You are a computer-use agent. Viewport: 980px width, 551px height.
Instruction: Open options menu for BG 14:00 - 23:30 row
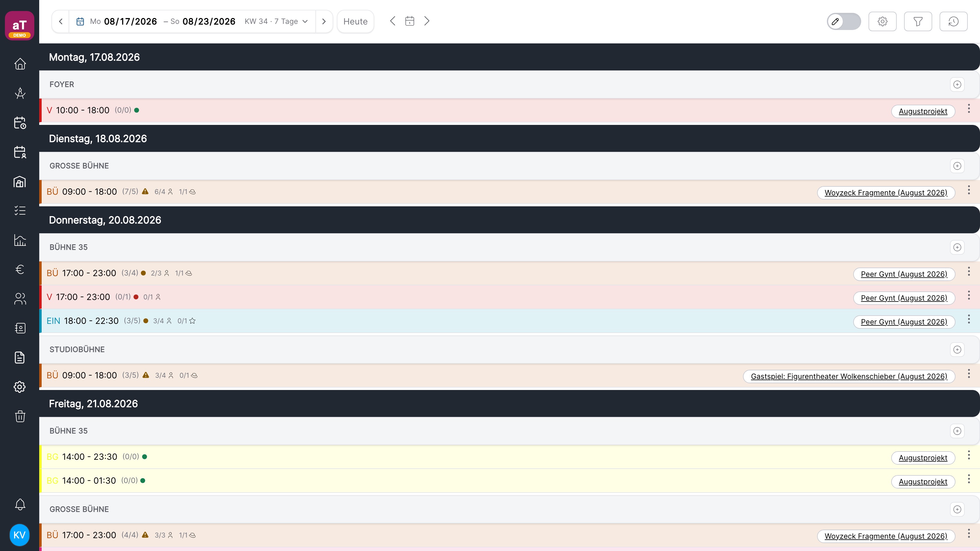[969, 455]
